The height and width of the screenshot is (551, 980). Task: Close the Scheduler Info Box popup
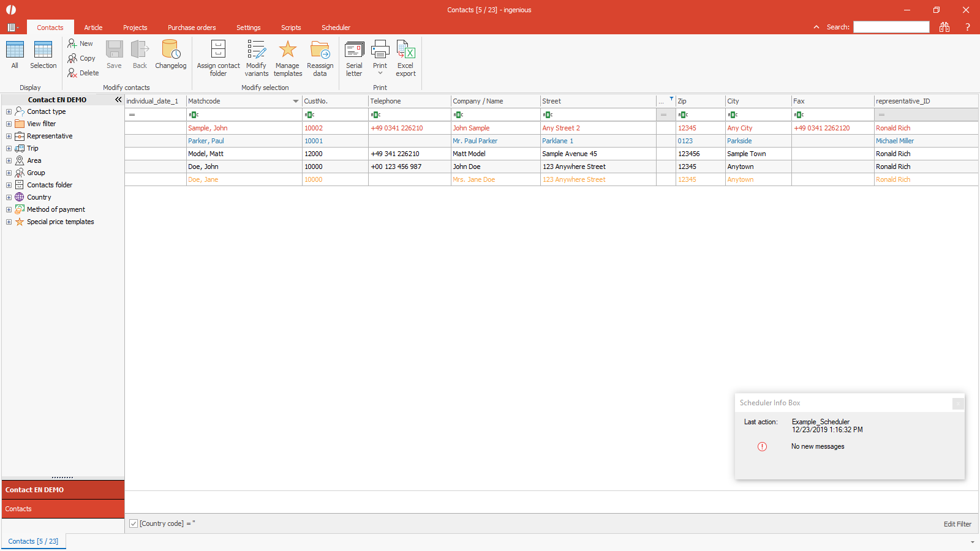958,403
